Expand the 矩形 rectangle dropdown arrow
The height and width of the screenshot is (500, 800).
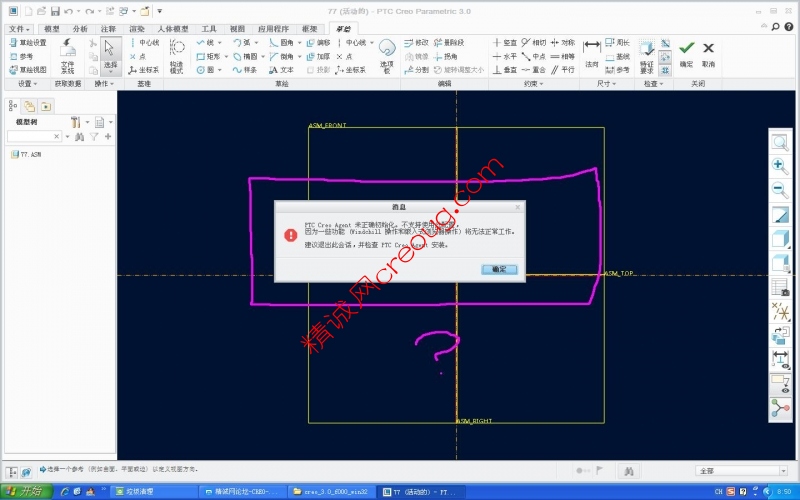pos(226,56)
